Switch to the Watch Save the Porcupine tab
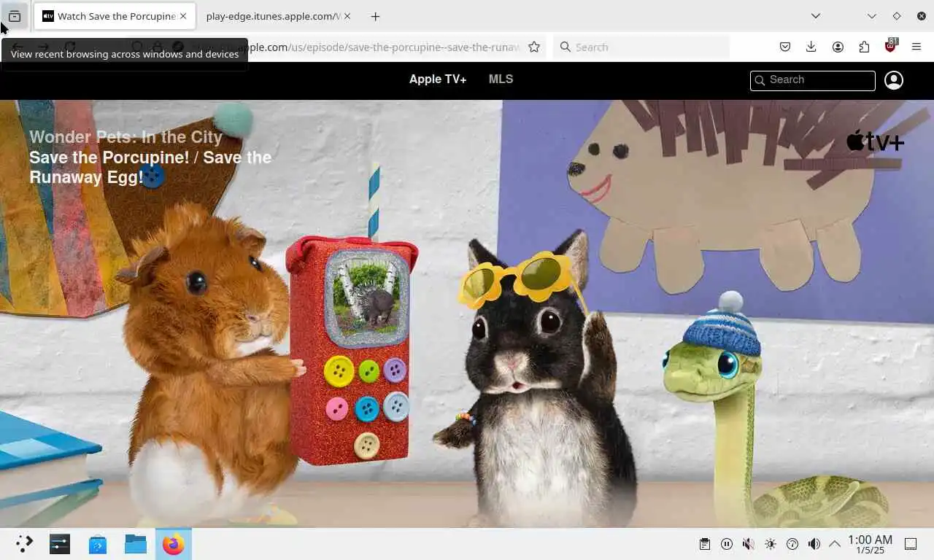The height and width of the screenshot is (560, 934). (x=115, y=16)
